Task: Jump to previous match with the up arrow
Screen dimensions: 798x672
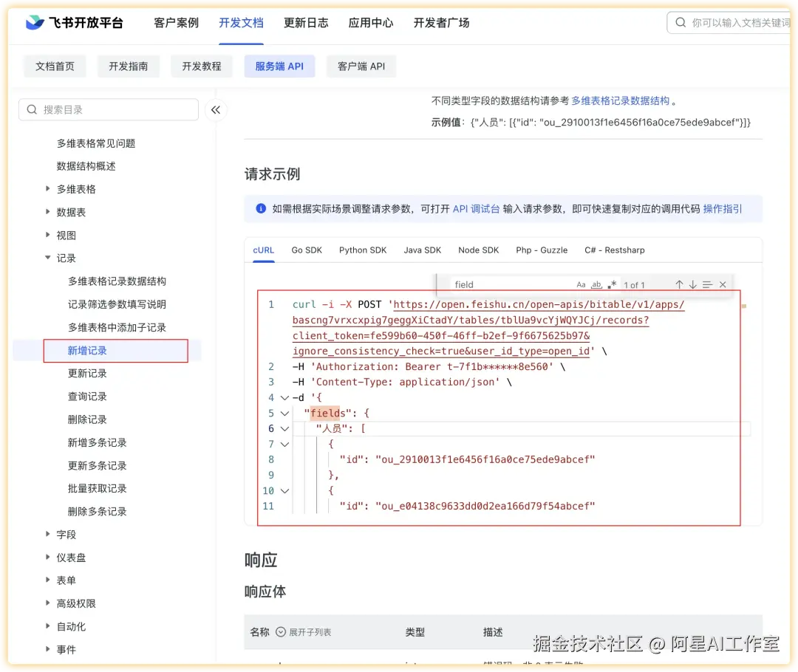Action: [x=678, y=284]
